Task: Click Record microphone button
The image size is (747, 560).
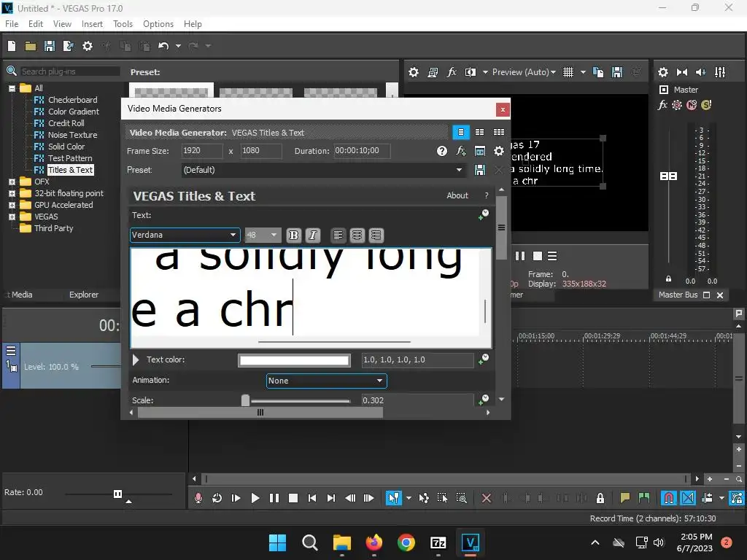Action: pos(198,498)
